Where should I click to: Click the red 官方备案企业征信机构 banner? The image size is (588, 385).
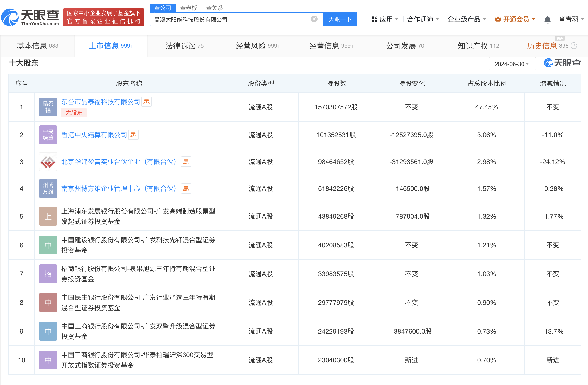(x=103, y=17)
